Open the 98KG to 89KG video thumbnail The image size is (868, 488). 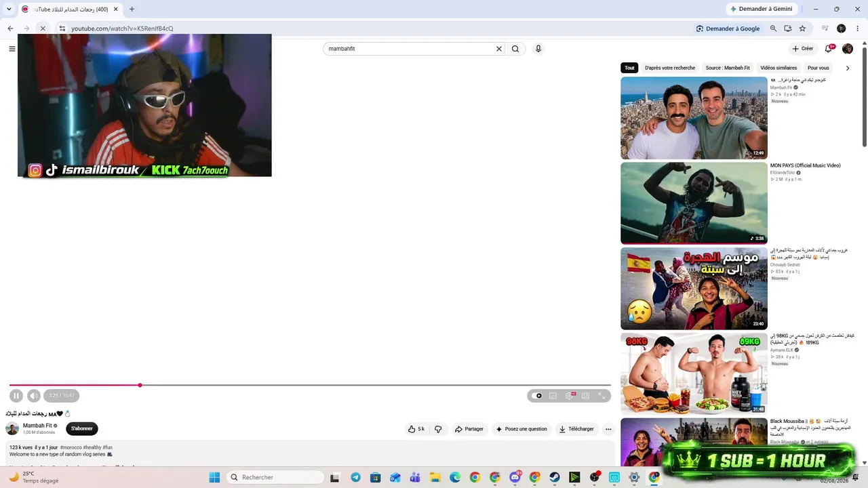click(x=694, y=374)
